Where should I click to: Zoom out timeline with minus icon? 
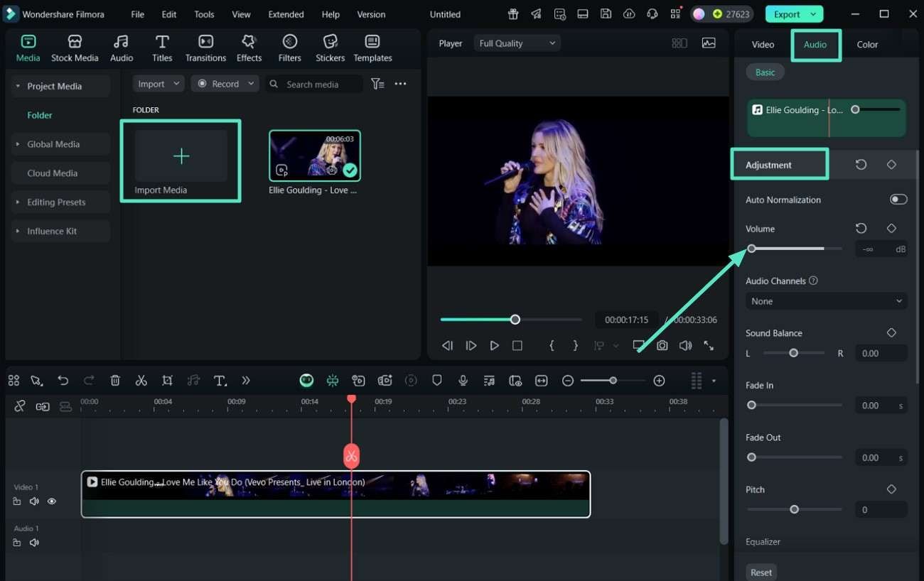click(568, 381)
